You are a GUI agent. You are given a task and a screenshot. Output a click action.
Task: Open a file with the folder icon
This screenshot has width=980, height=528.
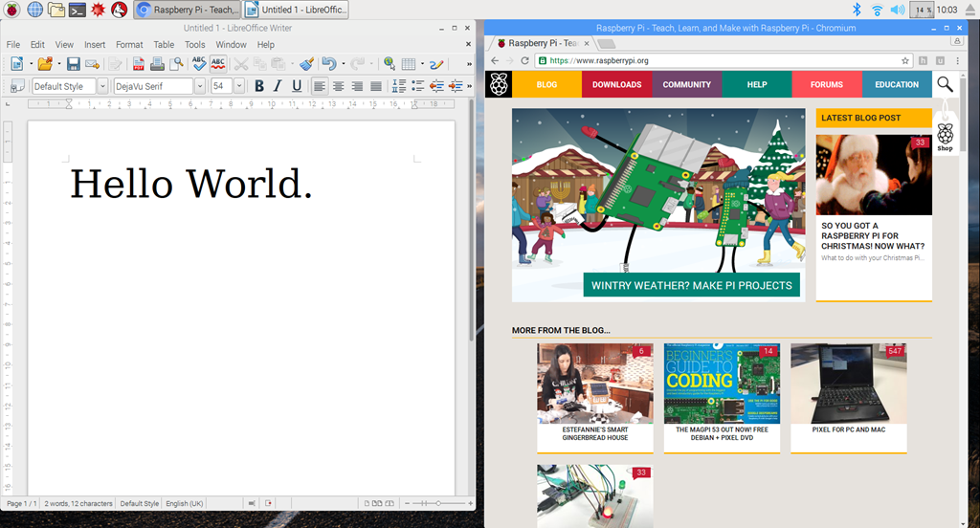click(45, 64)
